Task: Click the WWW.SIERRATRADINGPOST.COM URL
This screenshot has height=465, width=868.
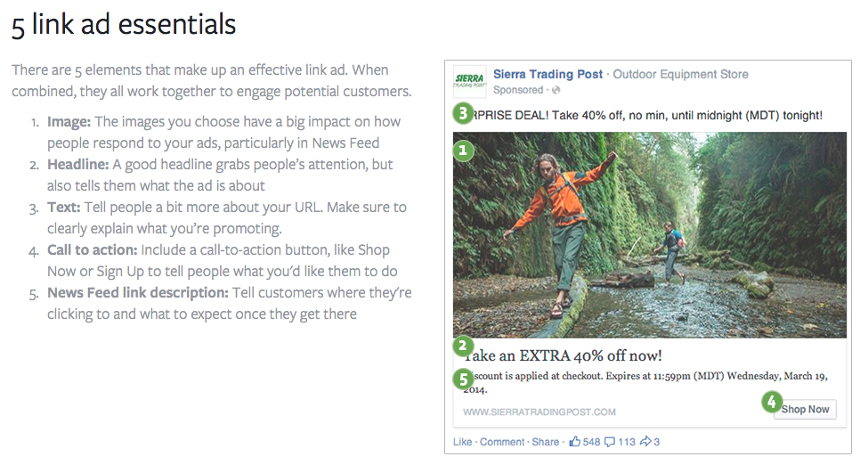Action: [x=539, y=412]
